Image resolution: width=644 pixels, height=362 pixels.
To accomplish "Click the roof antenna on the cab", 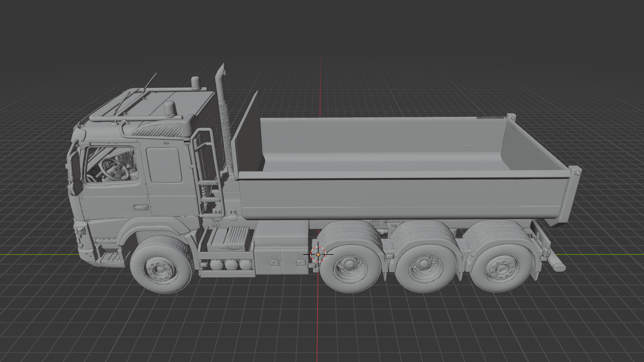I will tap(150, 82).
